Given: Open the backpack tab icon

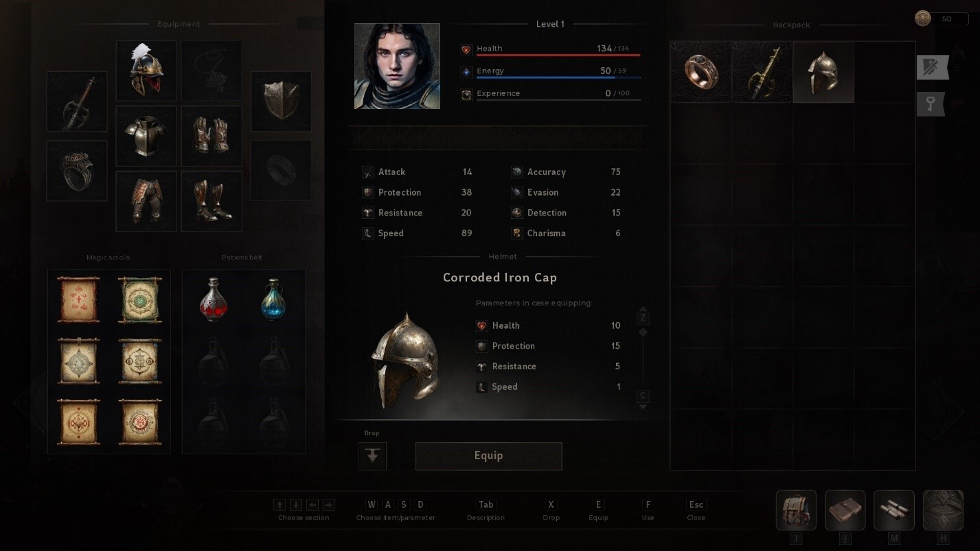Looking at the screenshot, I should pos(796,510).
